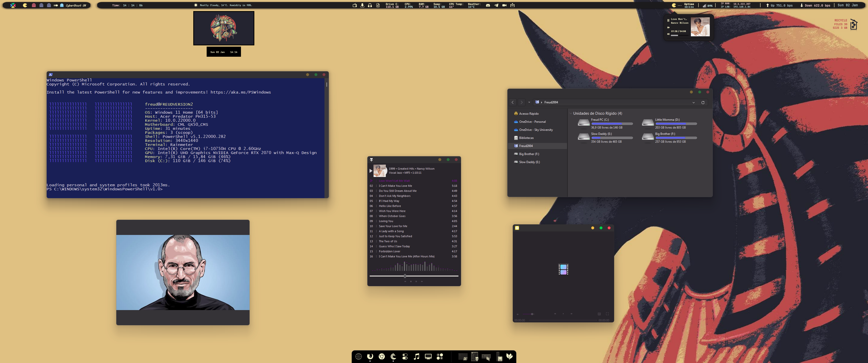Open the Slow Daddy (E:) drive

(x=584, y=137)
